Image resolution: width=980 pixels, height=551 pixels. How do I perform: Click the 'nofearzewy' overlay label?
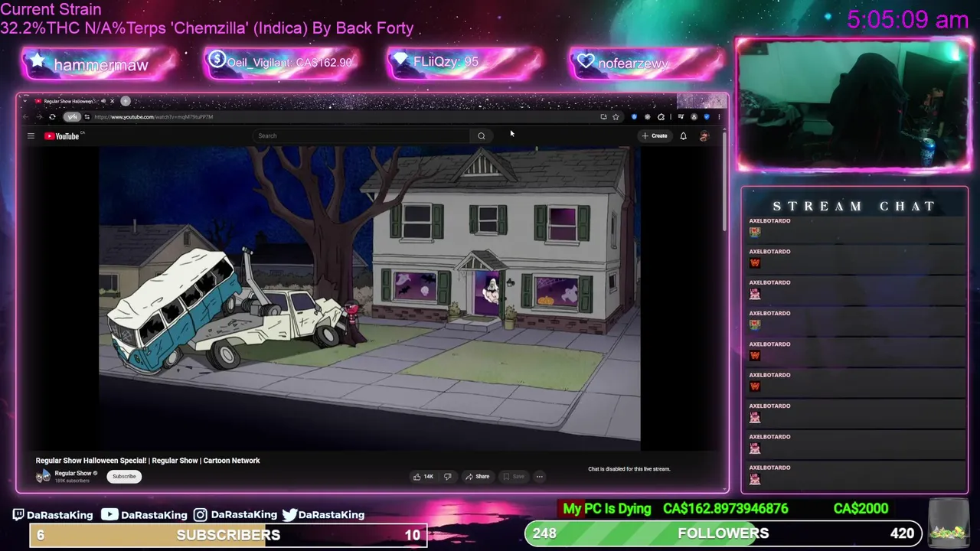tap(633, 64)
